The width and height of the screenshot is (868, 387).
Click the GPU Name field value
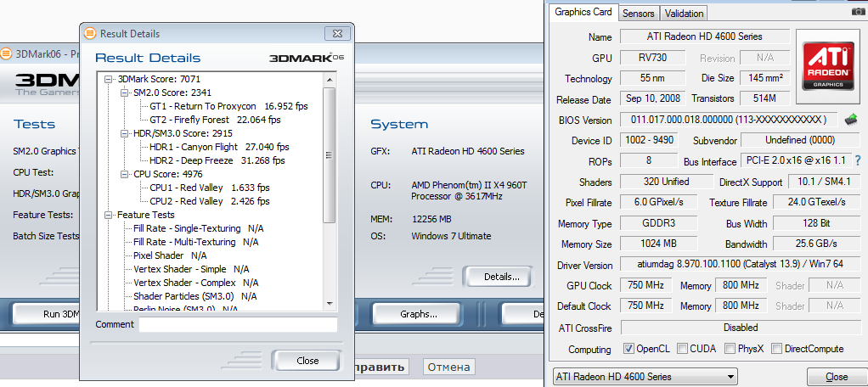(705, 36)
